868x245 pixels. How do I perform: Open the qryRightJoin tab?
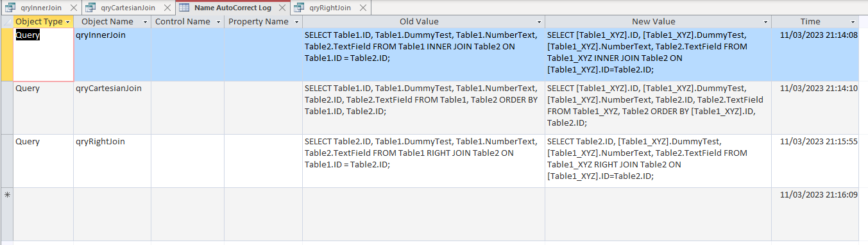(330, 8)
